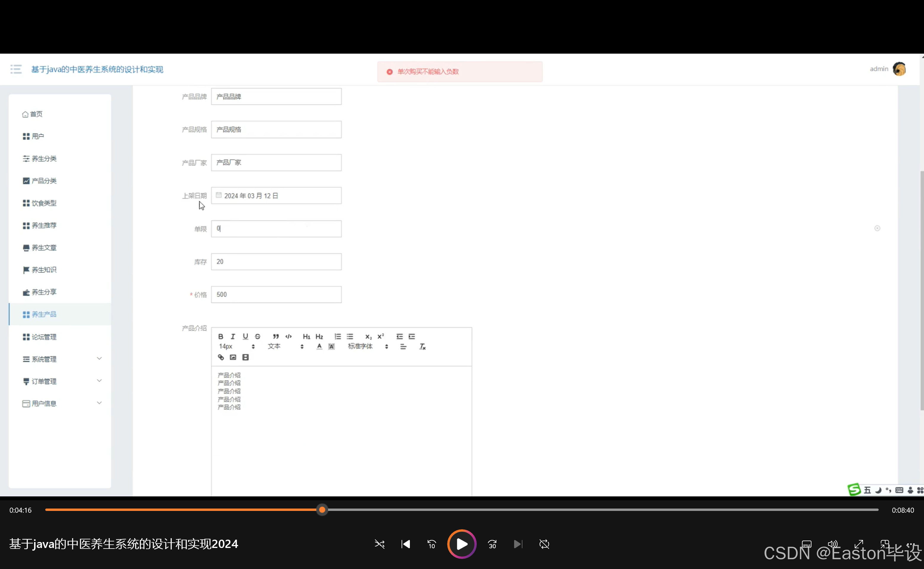The image size is (924, 569).
Task: Apply the H1 heading format
Action: click(307, 336)
